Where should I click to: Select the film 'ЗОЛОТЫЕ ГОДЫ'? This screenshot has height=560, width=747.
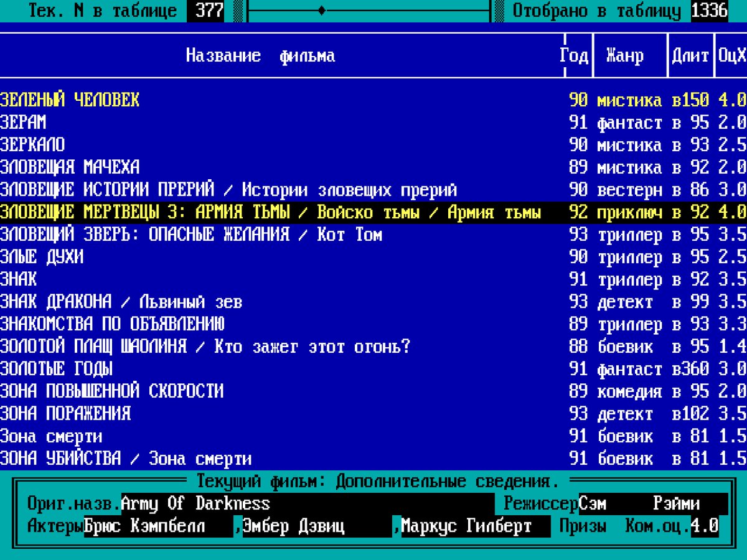point(374,369)
